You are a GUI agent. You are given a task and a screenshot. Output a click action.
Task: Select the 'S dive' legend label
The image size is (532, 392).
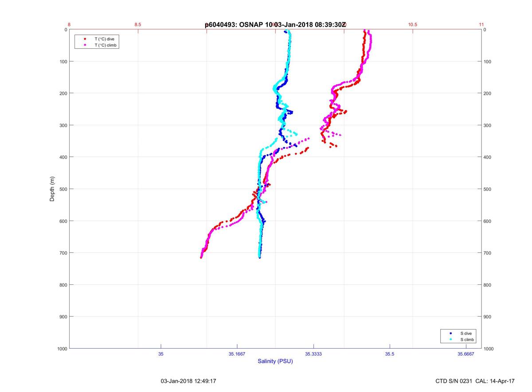coord(466,333)
